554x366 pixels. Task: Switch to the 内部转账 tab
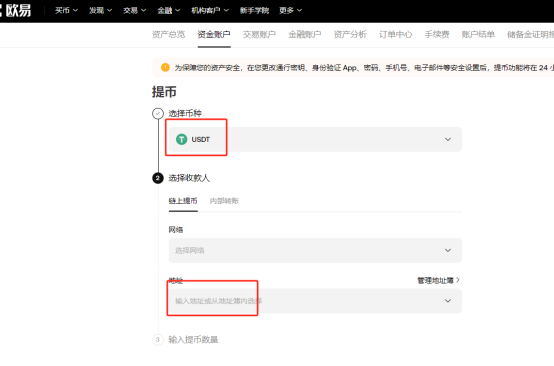click(224, 201)
